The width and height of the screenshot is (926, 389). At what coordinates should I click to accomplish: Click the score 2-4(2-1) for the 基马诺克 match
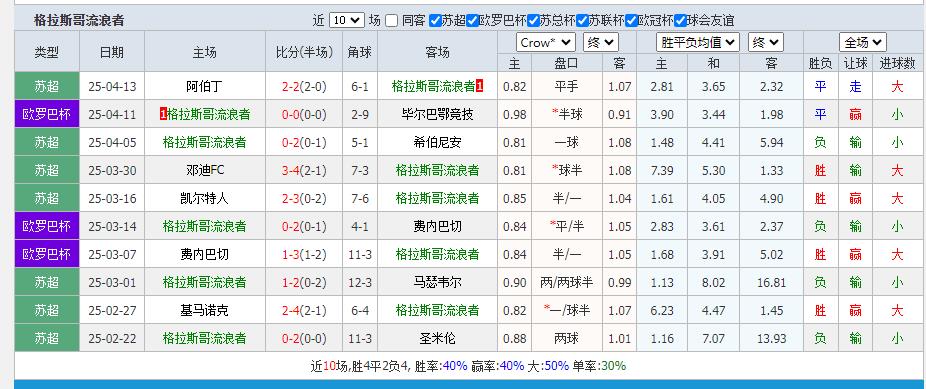click(304, 310)
